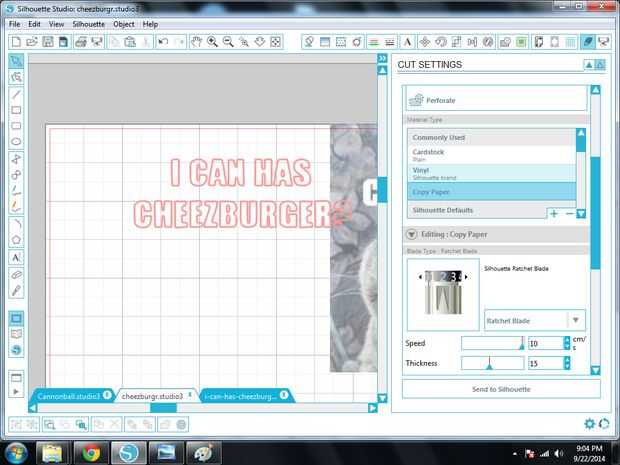This screenshot has width=620, height=465.
Task: Create a new document with New icon
Action: point(16,42)
